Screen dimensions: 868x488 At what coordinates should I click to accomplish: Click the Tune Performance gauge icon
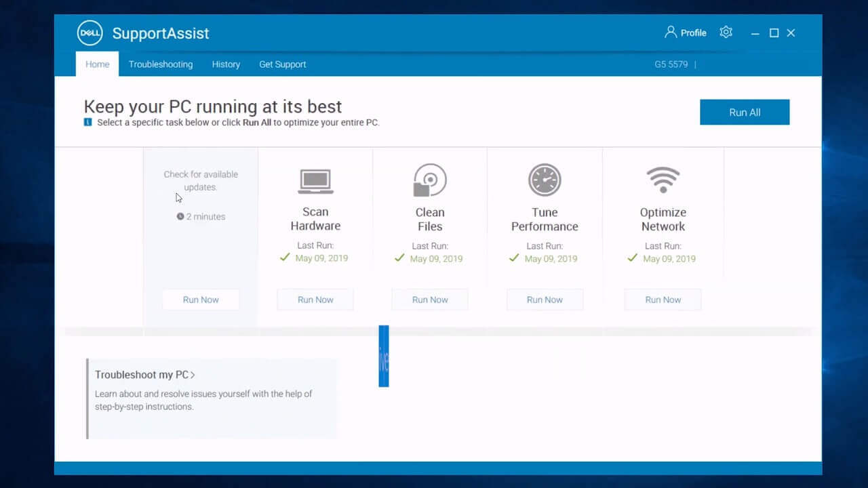click(544, 180)
